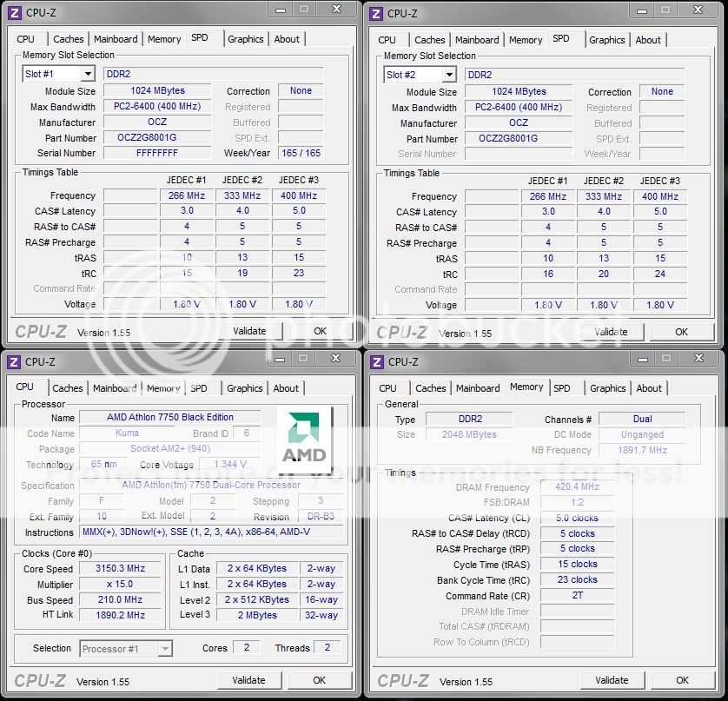Image resolution: width=728 pixels, height=701 pixels.
Task: Open About tab in Slot #2 window
Action: (648, 40)
